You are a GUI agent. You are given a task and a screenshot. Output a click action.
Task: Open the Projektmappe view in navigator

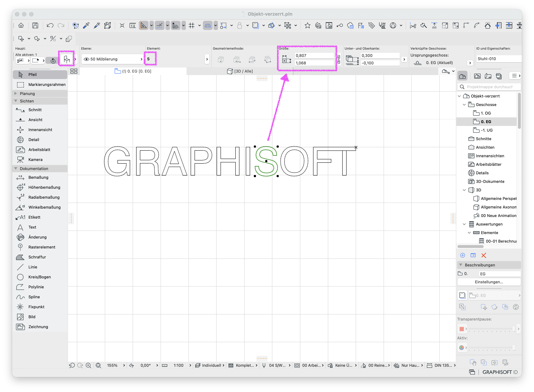[x=462, y=76]
